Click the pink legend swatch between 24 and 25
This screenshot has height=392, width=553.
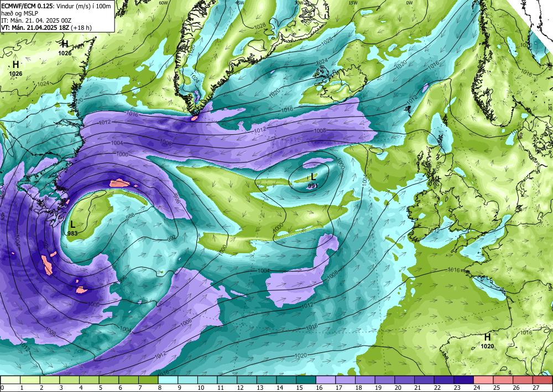pyautogui.click(x=483, y=380)
